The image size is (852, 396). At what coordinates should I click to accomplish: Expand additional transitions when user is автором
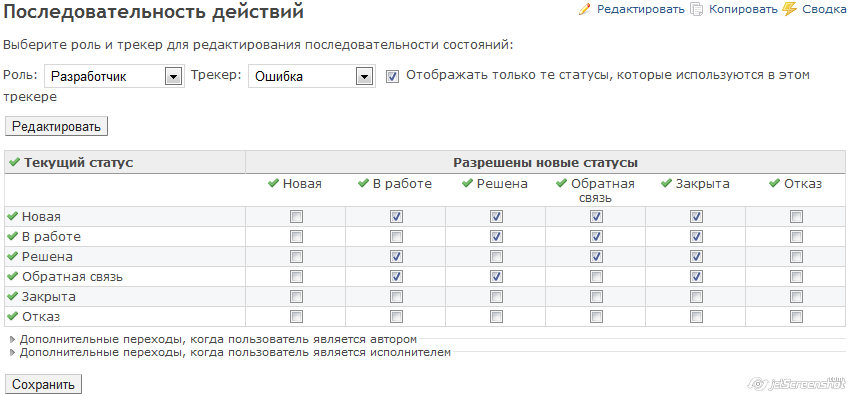tap(218, 340)
